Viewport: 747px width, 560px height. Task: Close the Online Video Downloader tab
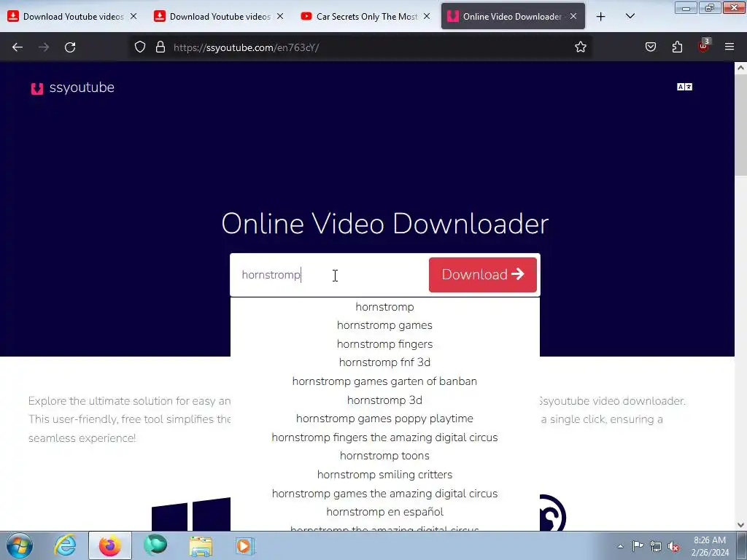click(573, 17)
